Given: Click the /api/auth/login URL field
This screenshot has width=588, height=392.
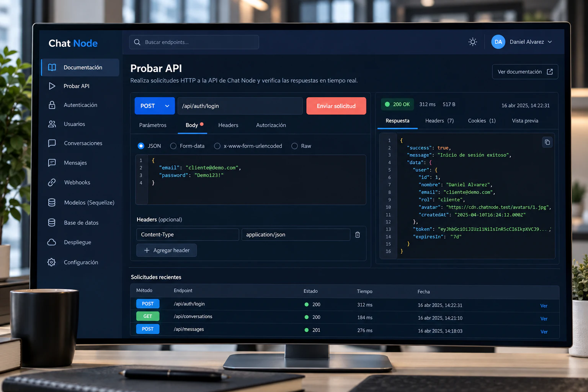Looking at the screenshot, I should (x=240, y=106).
